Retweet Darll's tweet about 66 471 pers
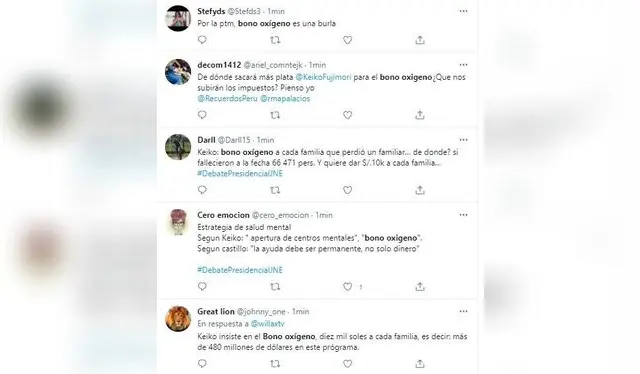 pyautogui.click(x=275, y=190)
